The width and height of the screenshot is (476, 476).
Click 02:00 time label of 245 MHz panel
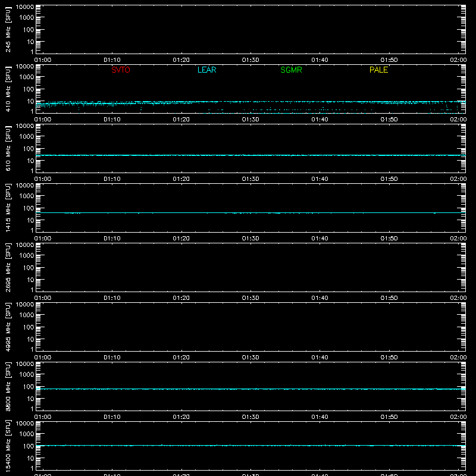tap(458, 60)
